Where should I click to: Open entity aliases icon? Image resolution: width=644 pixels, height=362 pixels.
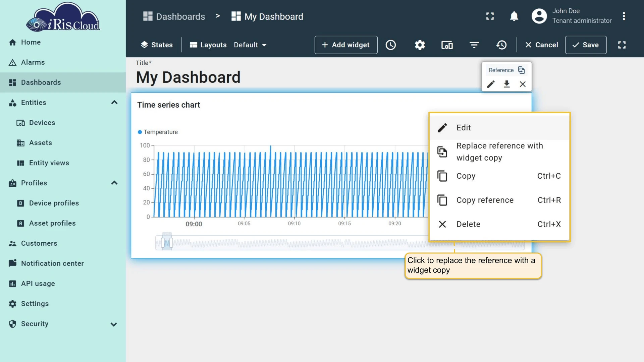447,45
